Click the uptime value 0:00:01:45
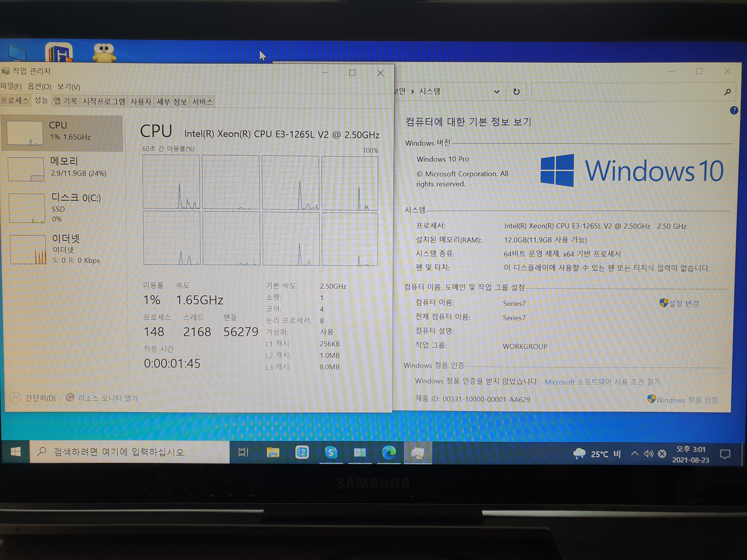Screen dimensions: 747x560 coord(172,364)
